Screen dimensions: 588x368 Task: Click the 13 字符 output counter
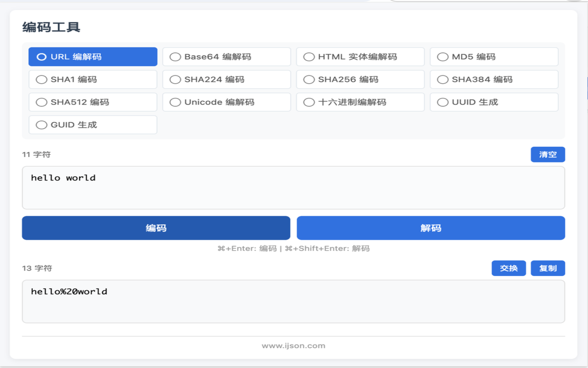(x=36, y=268)
